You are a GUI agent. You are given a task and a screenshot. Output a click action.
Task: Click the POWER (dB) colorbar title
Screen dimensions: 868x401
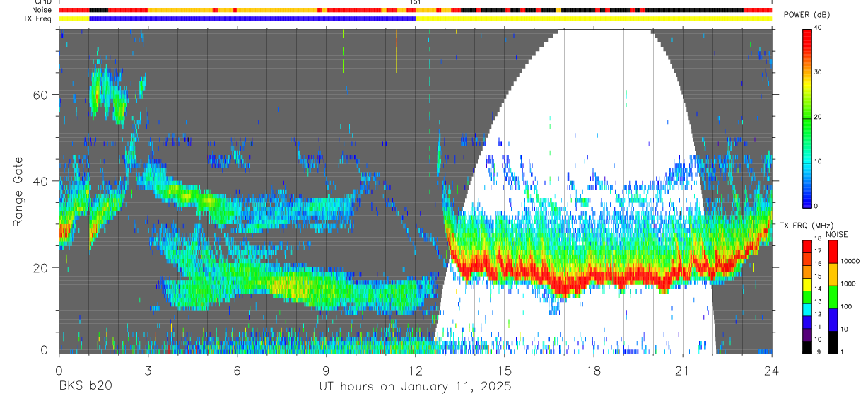[807, 14]
